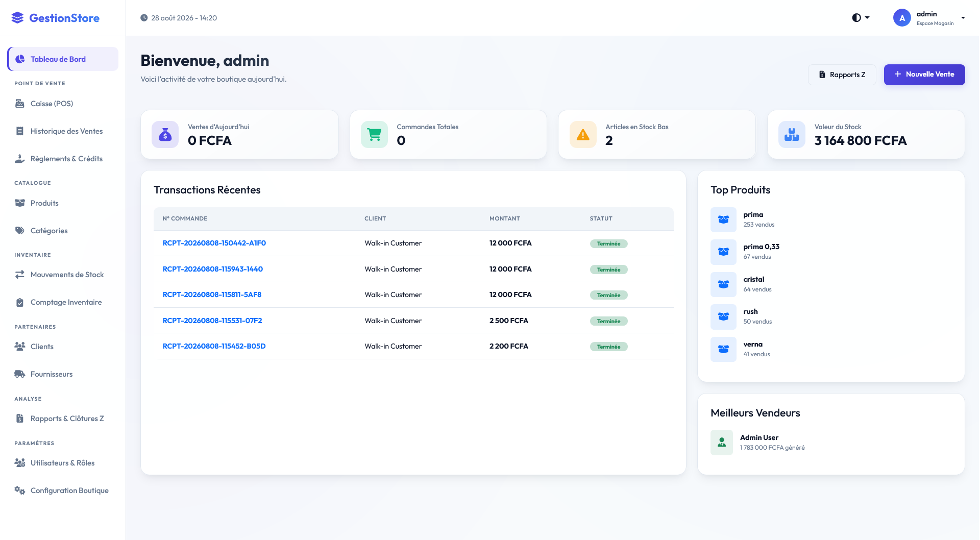Click the date and time clock display

point(179,18)
